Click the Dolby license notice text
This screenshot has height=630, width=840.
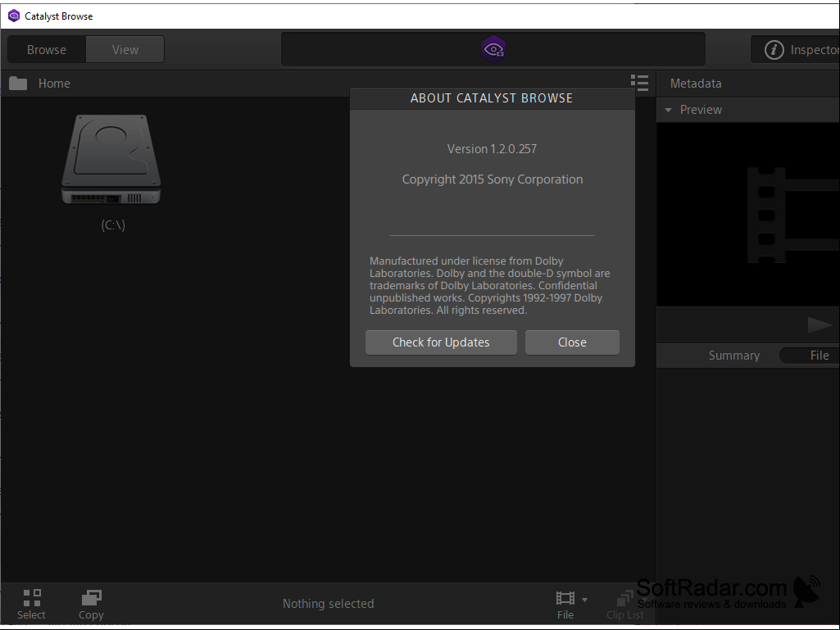(x=489, y=286)
